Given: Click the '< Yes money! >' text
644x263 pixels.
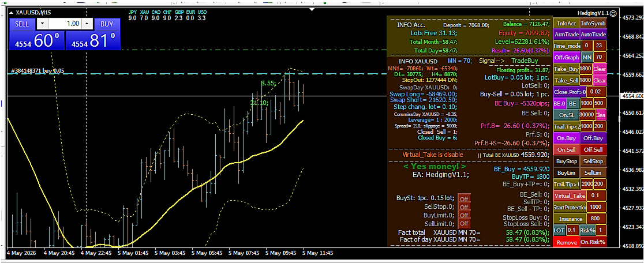Looking at the screenshot, I should [x=434, y=167].
